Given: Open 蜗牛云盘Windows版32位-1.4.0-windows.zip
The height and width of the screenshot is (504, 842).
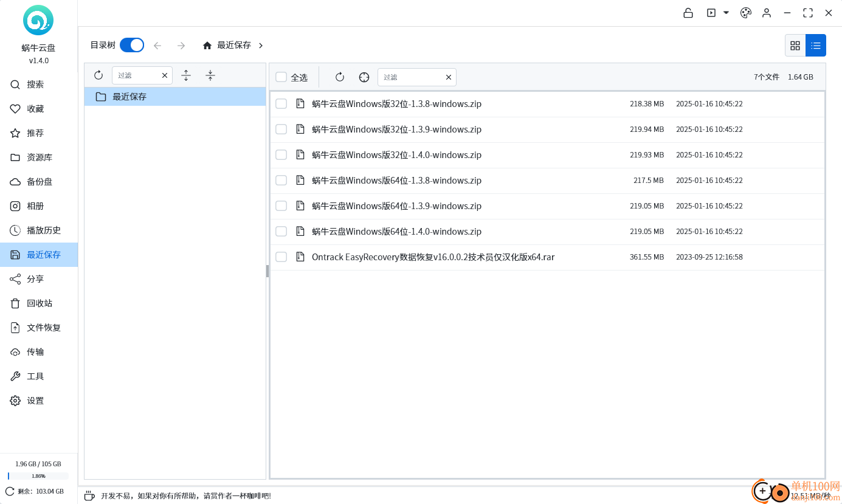Looking at the screenshot, I should coord(396,155).
